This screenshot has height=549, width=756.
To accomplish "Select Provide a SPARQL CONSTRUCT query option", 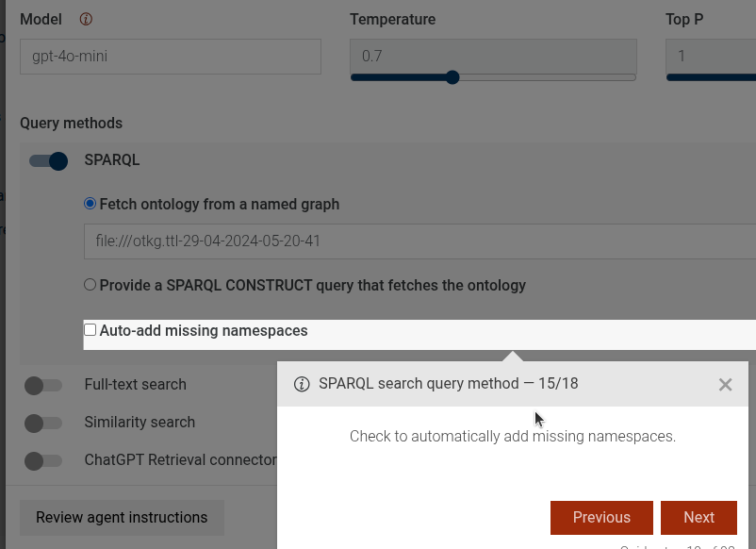I will pos(90,285).
